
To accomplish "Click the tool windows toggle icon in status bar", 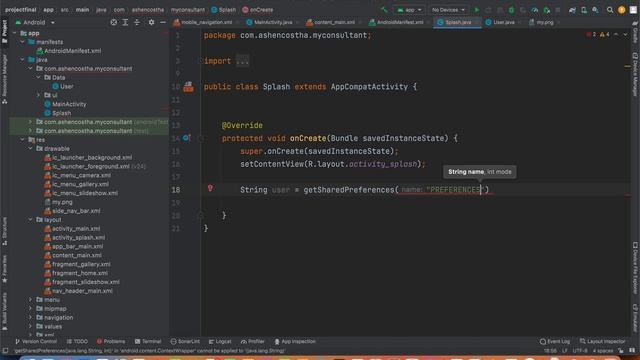I will (5, 351).
